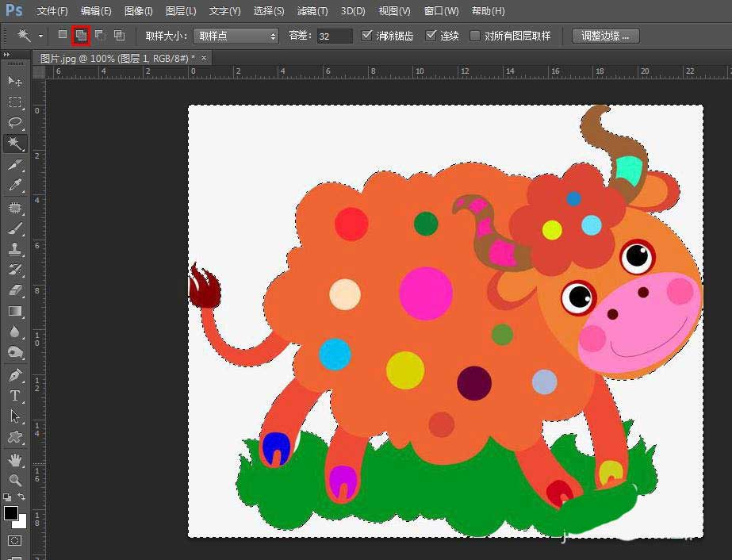Image resolution: width=732 pixels, height=560 pixels.
Task: Enable 对所有图层取样 checkbox
Action: click(x=475, y=36)
